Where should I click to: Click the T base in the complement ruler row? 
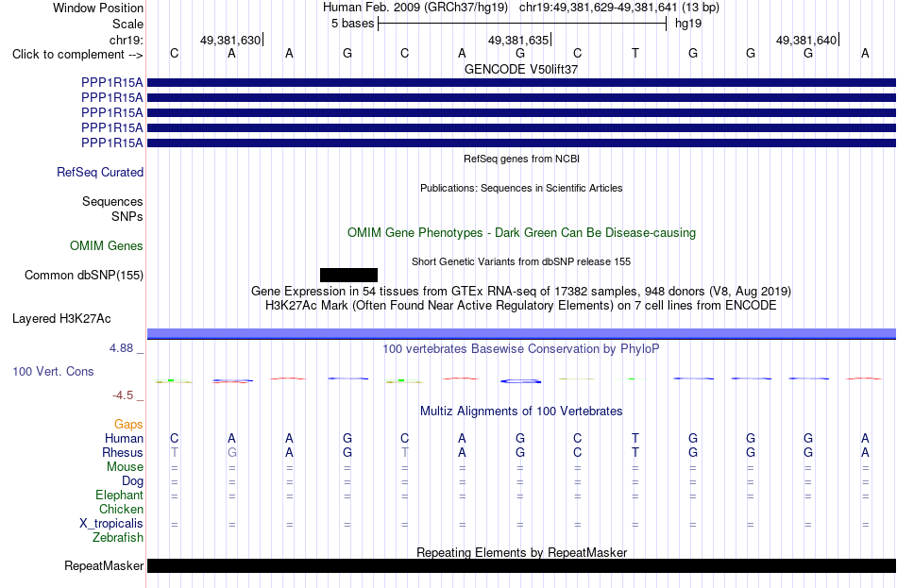635,53
